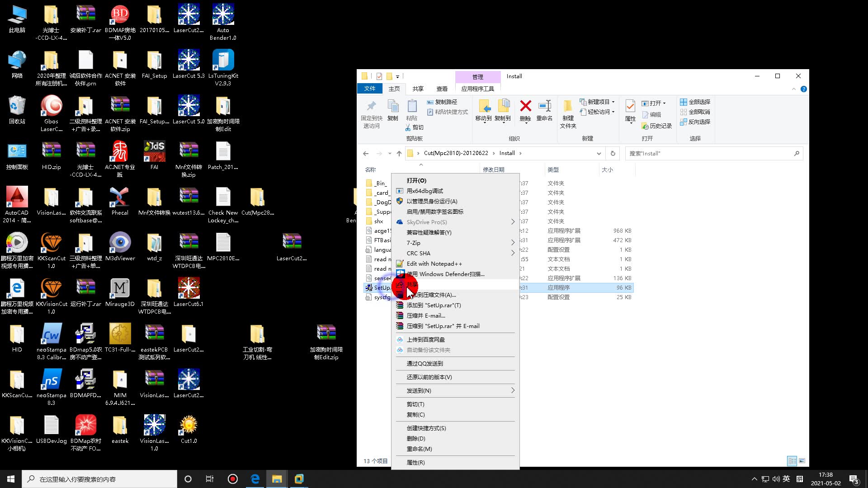Image resolution: width=868 pixels, height=488 pixels.
Task: Click the Windows taskbar search box
Action: click(x=99, y=479)
